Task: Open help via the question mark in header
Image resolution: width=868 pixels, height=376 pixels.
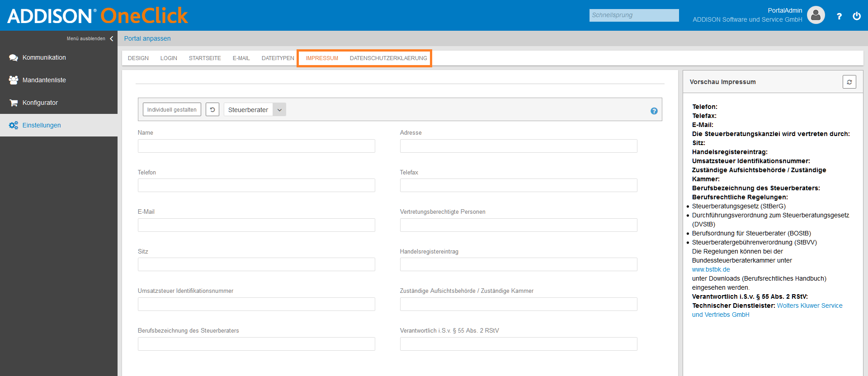Action: pyautogui.click(x=839, y=16)
